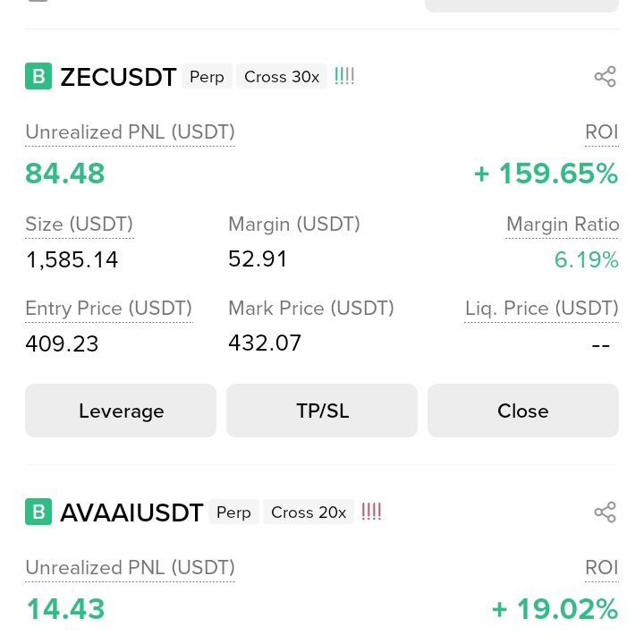Open AVAAIUSDT red ADL indicator bars
Screen dimensions: 644x644
(371, 512)
